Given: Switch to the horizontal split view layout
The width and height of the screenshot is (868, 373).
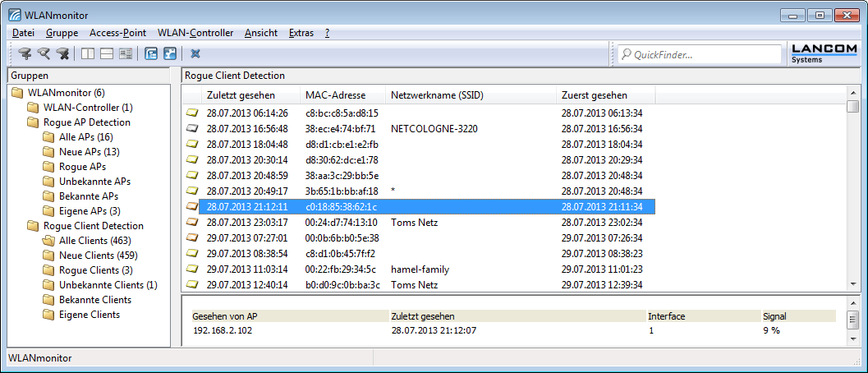Looking at the screenshot, I should click(107, 54).
